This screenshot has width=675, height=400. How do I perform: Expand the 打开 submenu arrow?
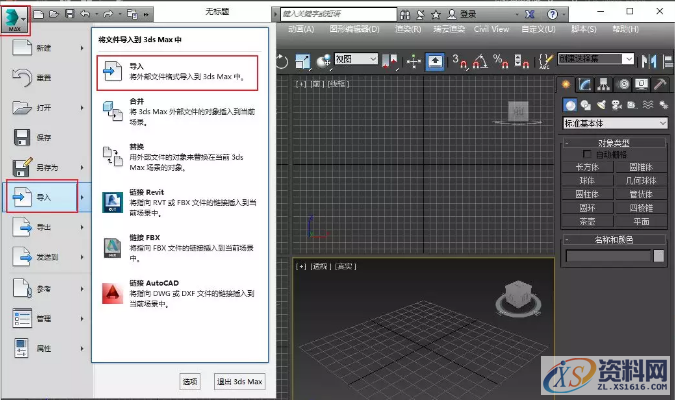(x=82, y=108)
